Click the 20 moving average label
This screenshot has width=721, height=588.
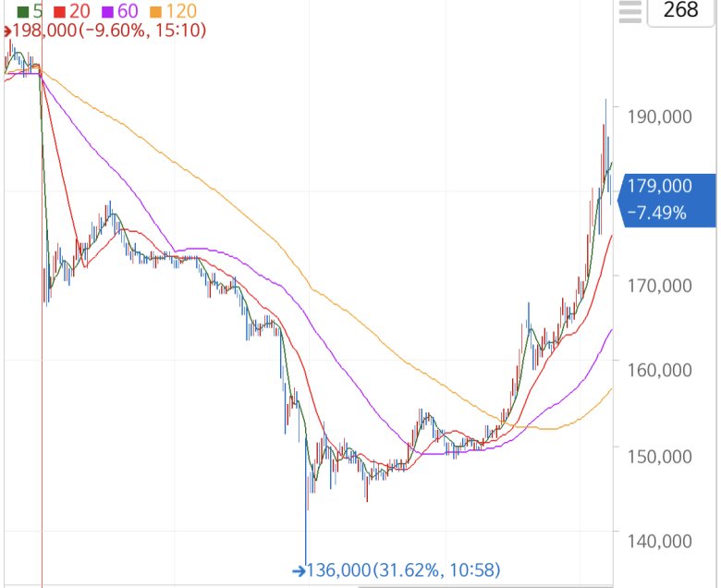click(79, 12)
